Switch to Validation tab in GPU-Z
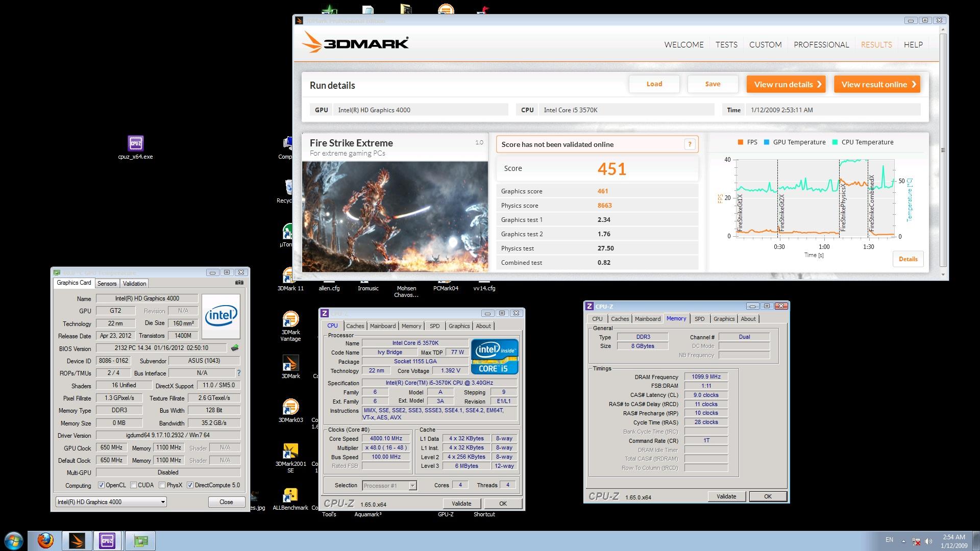Screen dimensions: 980x551 tap(134, 283)
